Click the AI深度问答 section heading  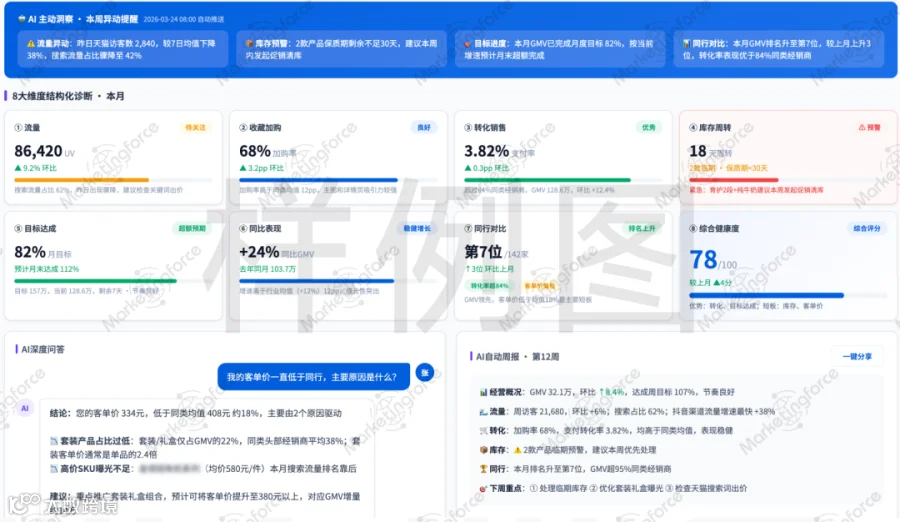43,349
